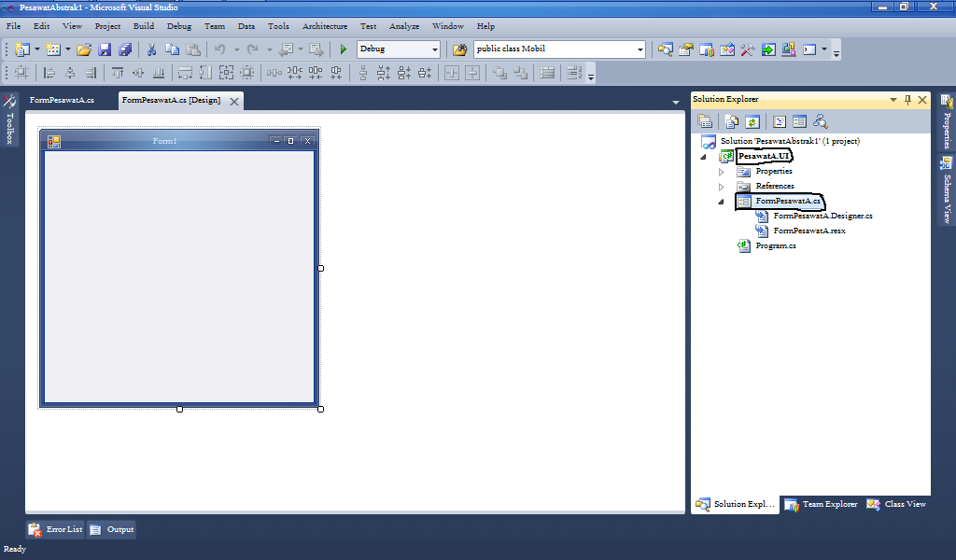Viewport: 956px width, 560px height.
Task: Collapse the FormPesawatA.cs tree node
Action: coord(722,202)
